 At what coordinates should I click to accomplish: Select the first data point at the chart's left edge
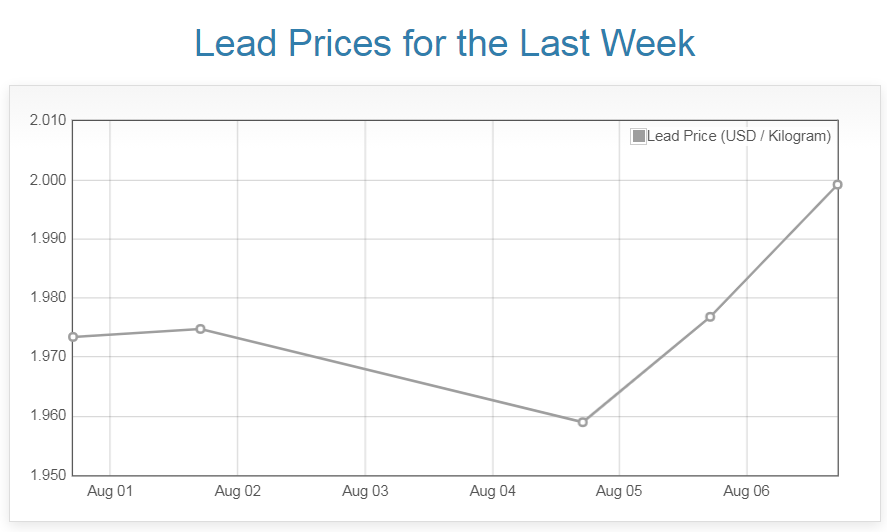(x=74, y=337)
